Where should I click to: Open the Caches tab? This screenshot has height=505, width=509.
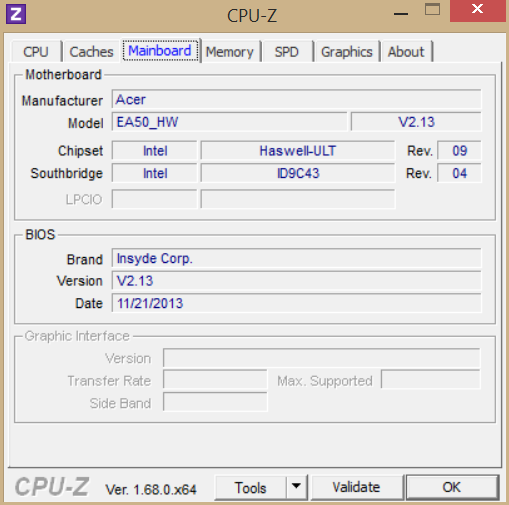click(91, 52)
